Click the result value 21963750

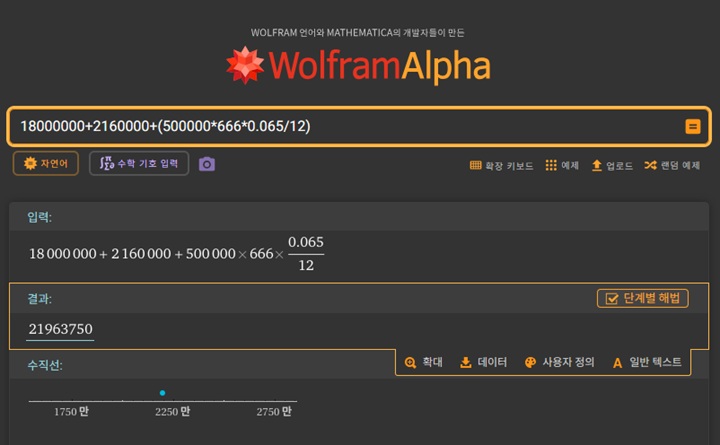[60, 329]
